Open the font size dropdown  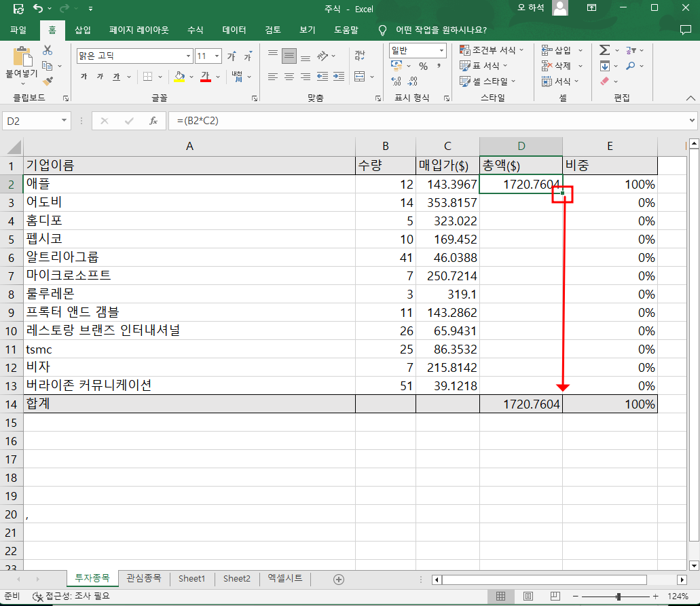coord(217,56)
